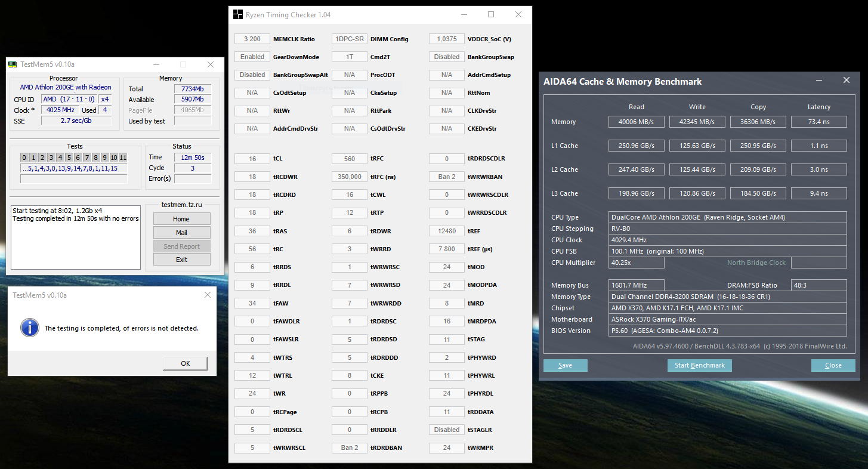Click the BankGroupSwapAlt value field

point(252,75)
